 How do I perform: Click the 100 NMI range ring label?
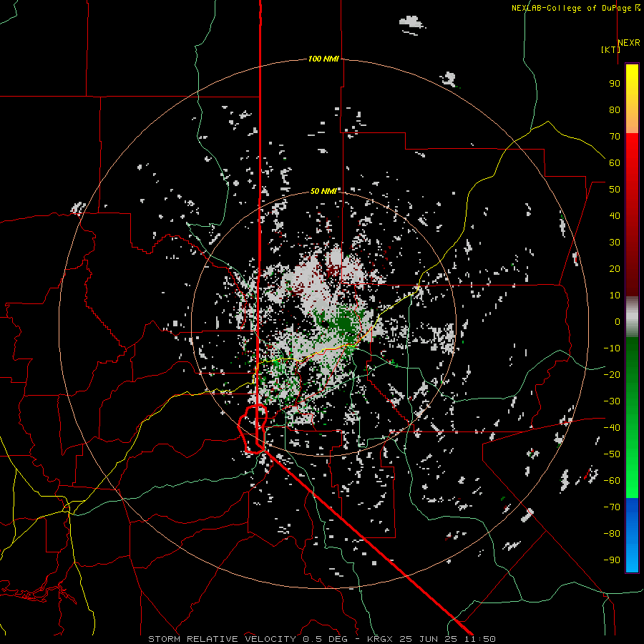(x=323, y=59)
